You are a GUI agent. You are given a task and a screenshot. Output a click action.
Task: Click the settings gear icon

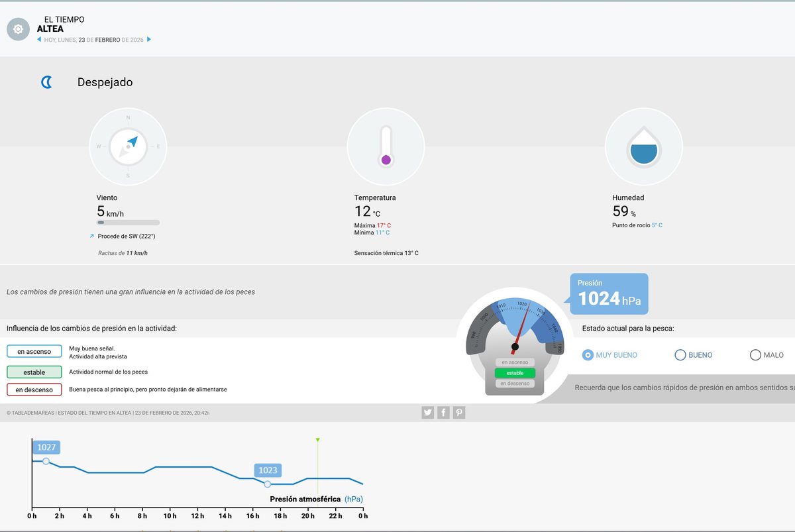tap(18, 29)
